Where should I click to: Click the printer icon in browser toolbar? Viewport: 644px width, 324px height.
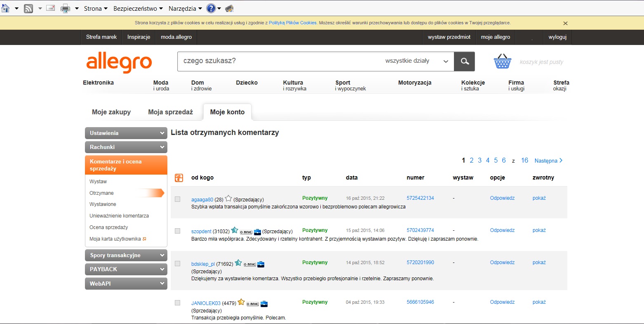[66, 8]
